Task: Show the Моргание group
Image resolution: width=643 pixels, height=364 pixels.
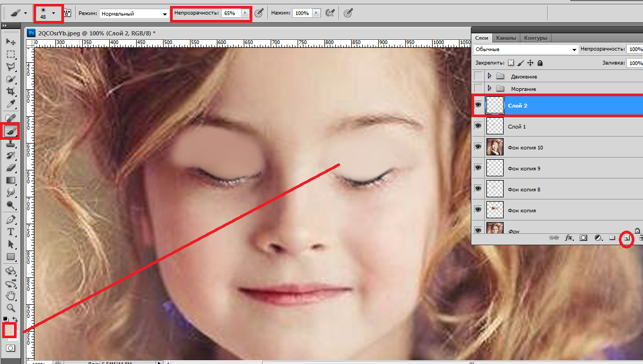Action: [478, 88]
